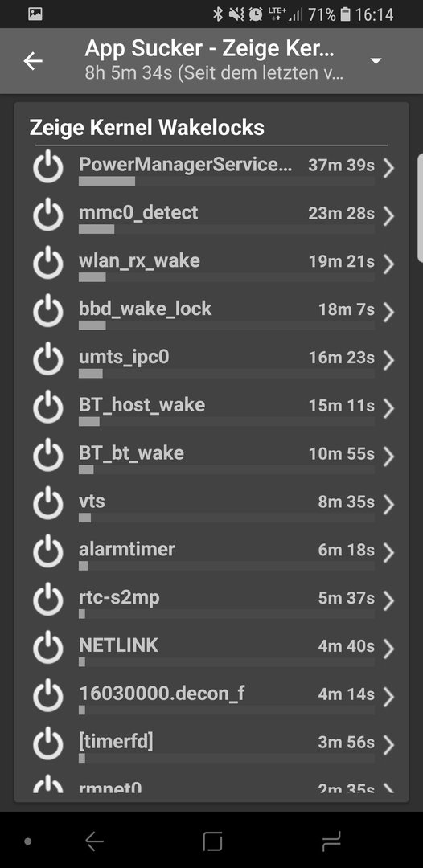This screenshot has width=423, height=868.
Task: Click PowerManagerService usage bar
Action: [227, 181]
